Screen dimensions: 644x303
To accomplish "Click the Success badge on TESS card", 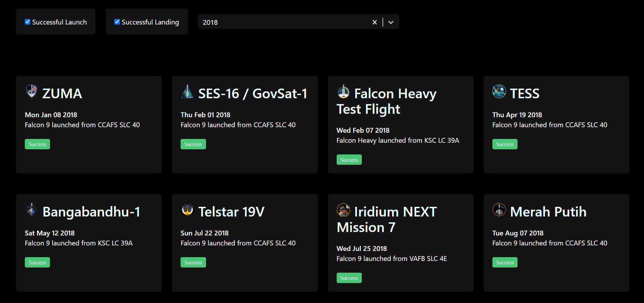I will click(x=505, y=144).
